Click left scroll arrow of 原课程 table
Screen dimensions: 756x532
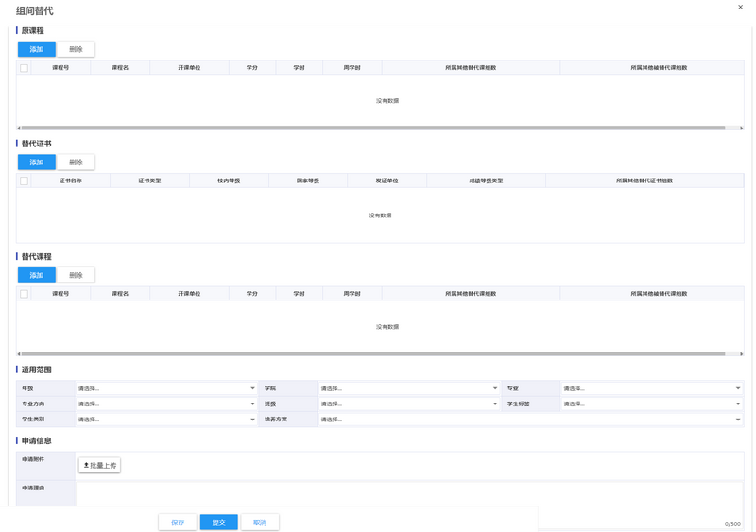[19, 128]
